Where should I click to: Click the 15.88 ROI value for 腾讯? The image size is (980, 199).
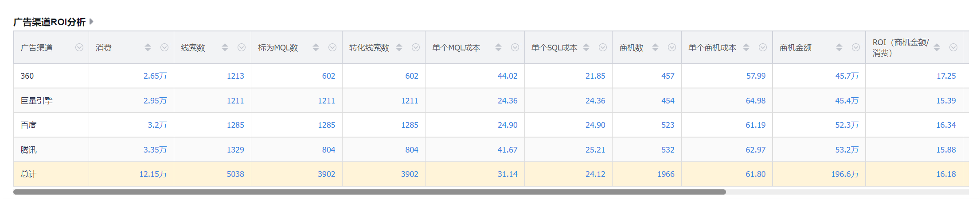(x=946, y=150)
